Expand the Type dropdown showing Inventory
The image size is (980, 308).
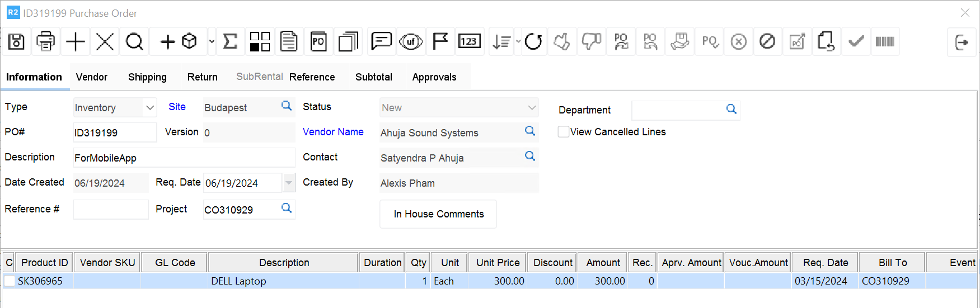point(149,107)
